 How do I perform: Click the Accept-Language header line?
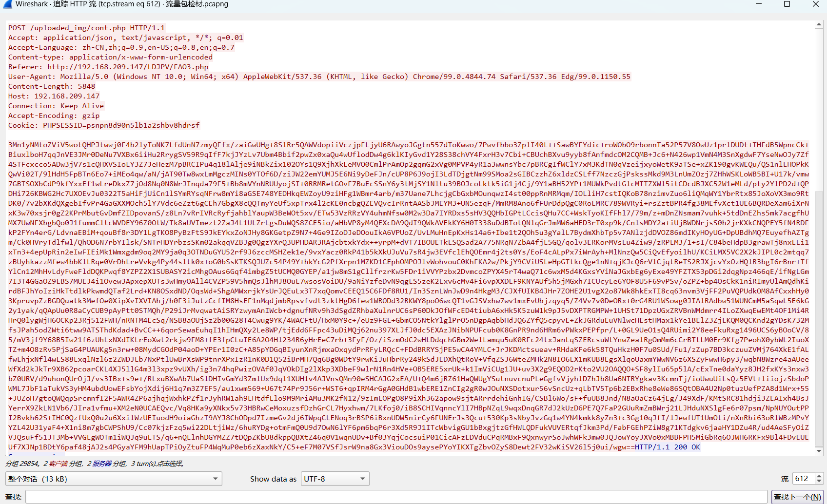tap(121, 47)
